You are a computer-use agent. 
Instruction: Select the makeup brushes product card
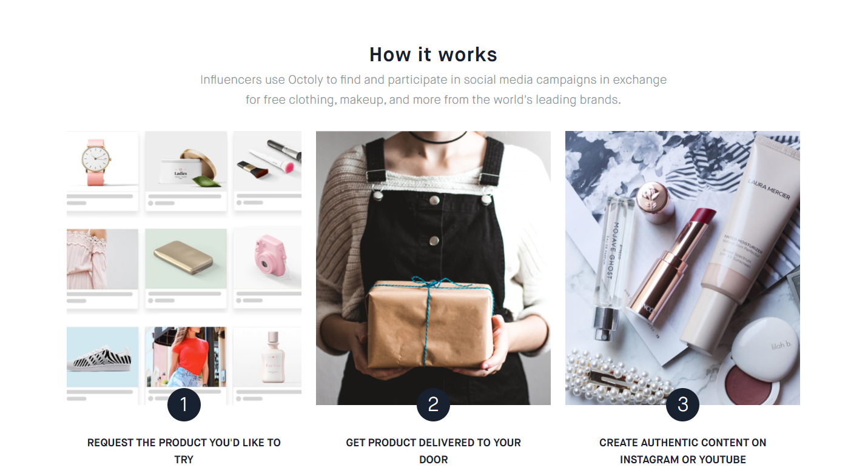pyautogui.click(x=267, y=171)
